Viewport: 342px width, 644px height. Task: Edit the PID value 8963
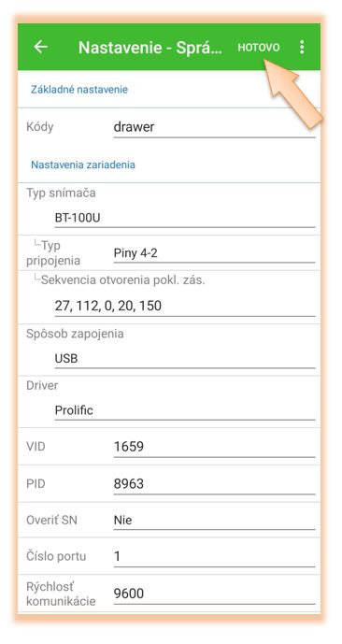[214, 484]
